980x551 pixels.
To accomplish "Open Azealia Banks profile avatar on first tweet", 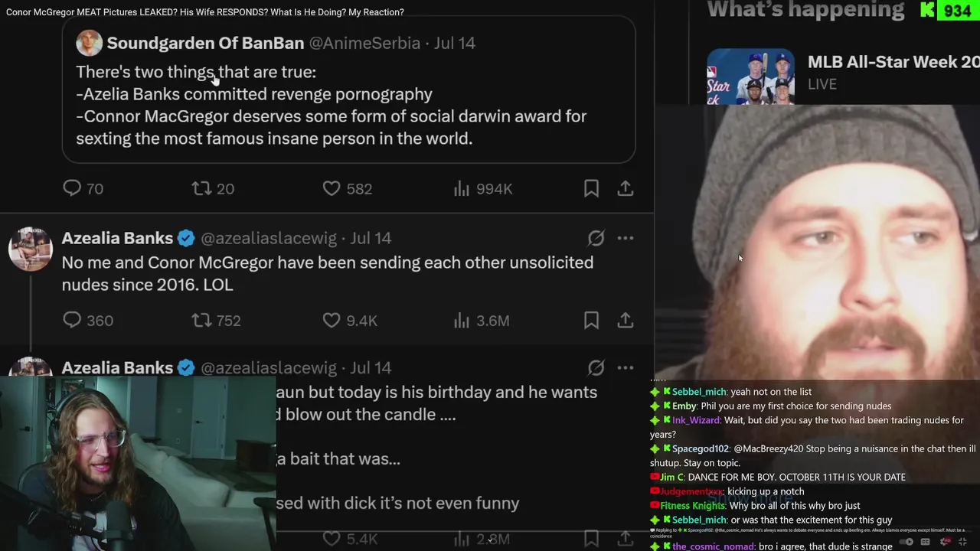I will click(31, 249).
